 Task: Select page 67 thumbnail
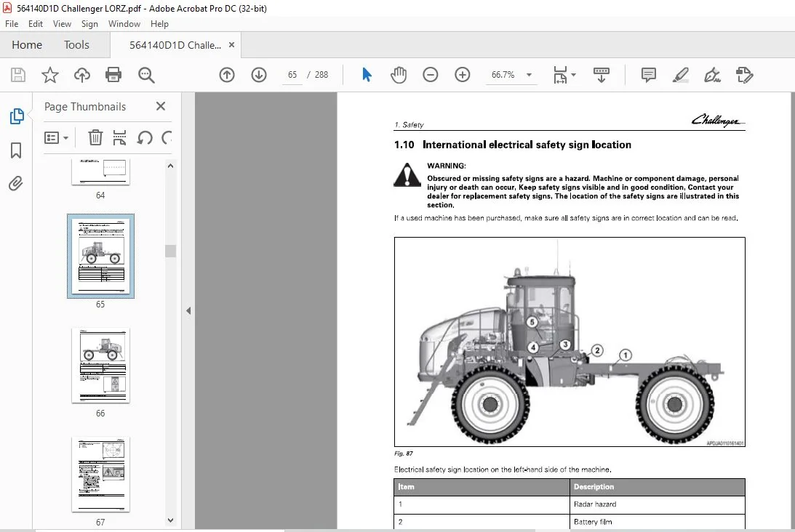pos(100,475)
